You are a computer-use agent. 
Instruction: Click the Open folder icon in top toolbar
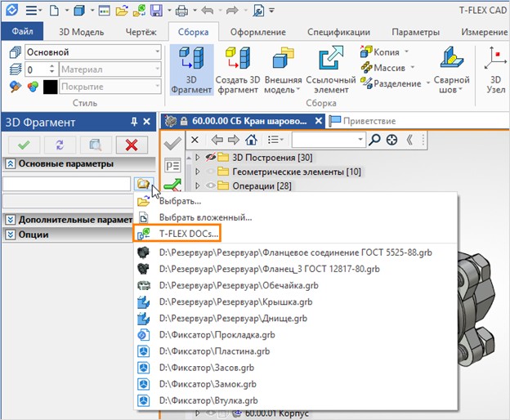coord(122,11)
